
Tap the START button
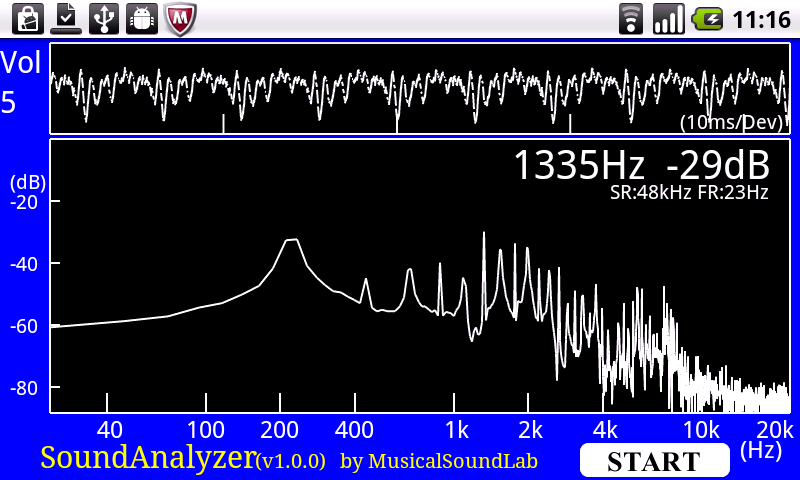[x=655, y=461]
